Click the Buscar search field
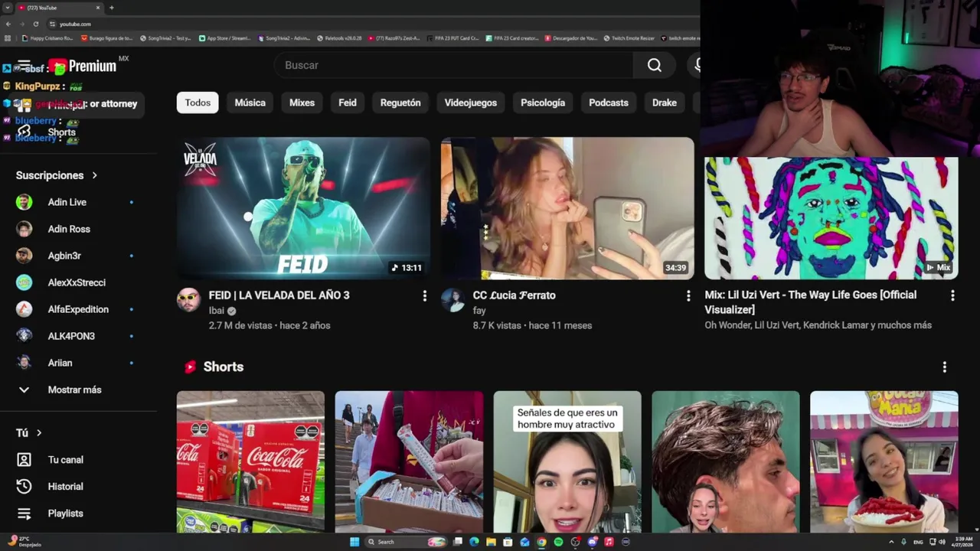This screenshot has width=980, height=551. [x=453, y=65]
